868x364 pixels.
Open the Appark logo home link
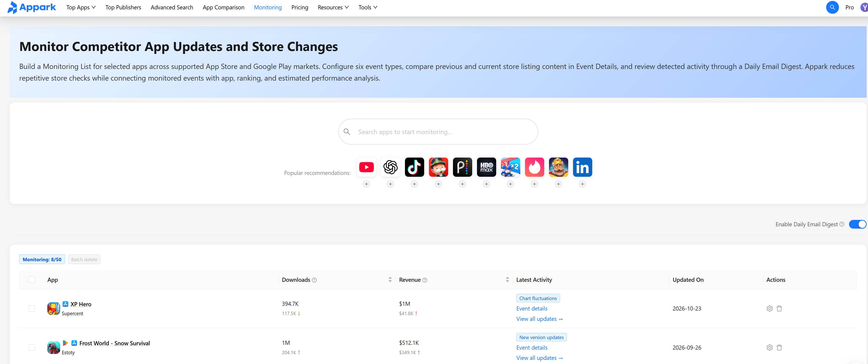pyautogui.click(x=32, y=7)
